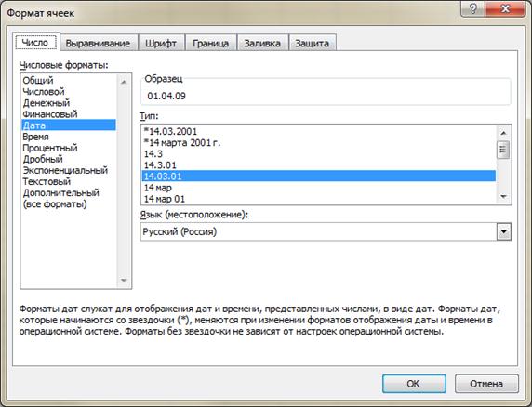Select Текстовый number format
Screen dimensions: 532x407
(x=68, y=181)
